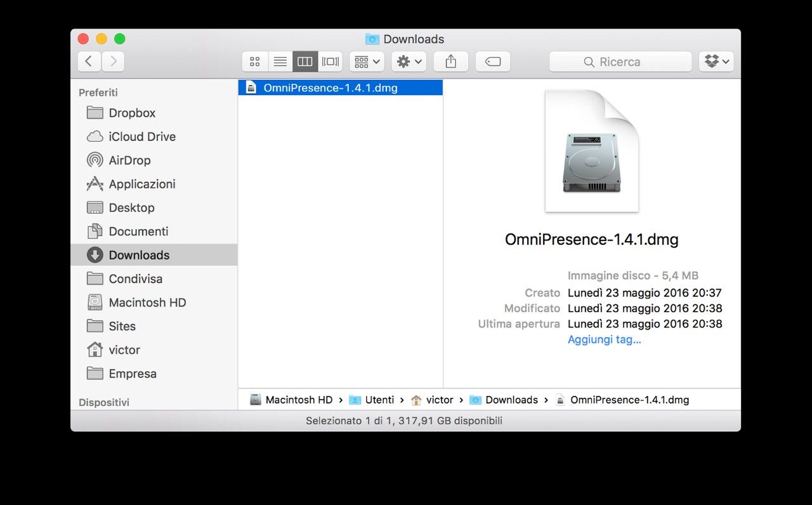Select OmniPresence-1.4.1.dmg in the file column
Viewport: 812px width, 505px height.
point(341,88)
